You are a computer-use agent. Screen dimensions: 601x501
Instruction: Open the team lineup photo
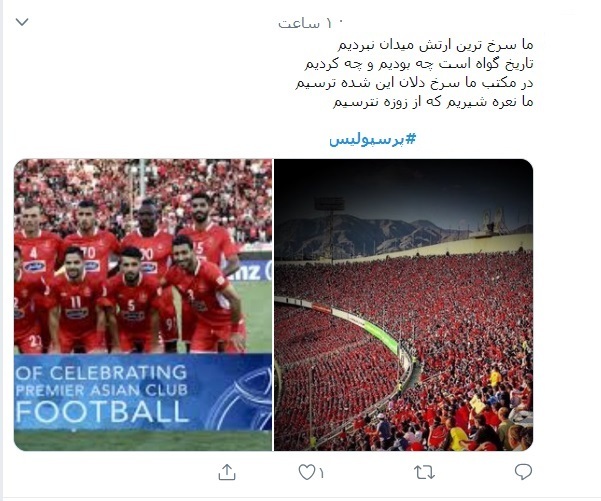click(x=143, y=305)
